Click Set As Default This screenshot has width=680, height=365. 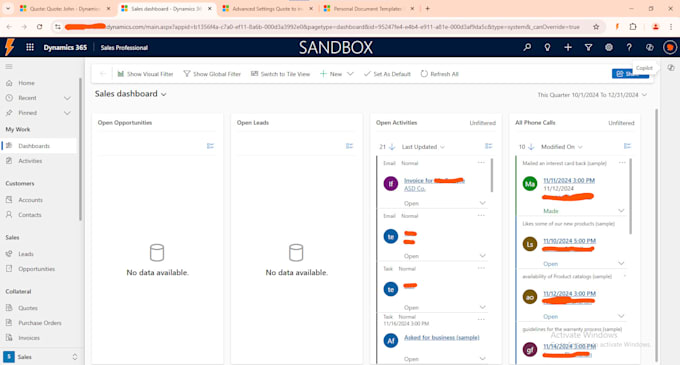coord(387,74)
